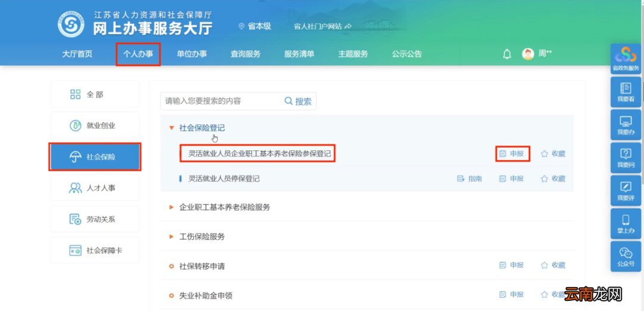Screen dimensions: 644x311
Task: Open 我要评 sidebar shortcut
Action: click(x=626, y=191)
